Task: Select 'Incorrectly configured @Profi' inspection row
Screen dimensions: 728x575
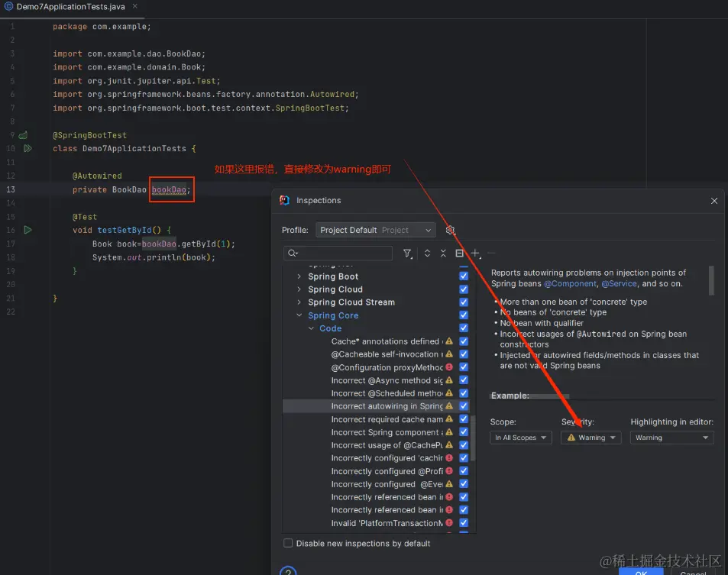Action: pos(376,471)
